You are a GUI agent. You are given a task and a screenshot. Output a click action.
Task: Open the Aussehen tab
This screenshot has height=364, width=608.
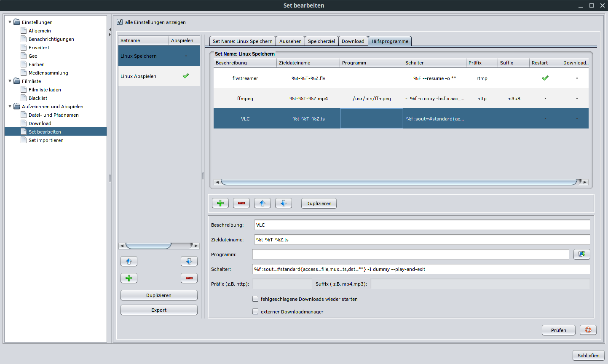(290, 41)
